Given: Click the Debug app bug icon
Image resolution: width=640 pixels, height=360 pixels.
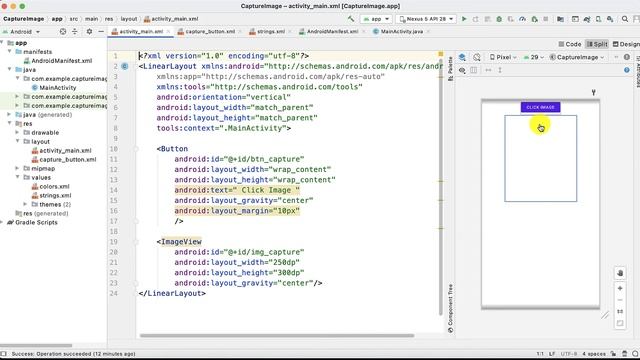Looking at the screenshot, I should tap(499, 19).
